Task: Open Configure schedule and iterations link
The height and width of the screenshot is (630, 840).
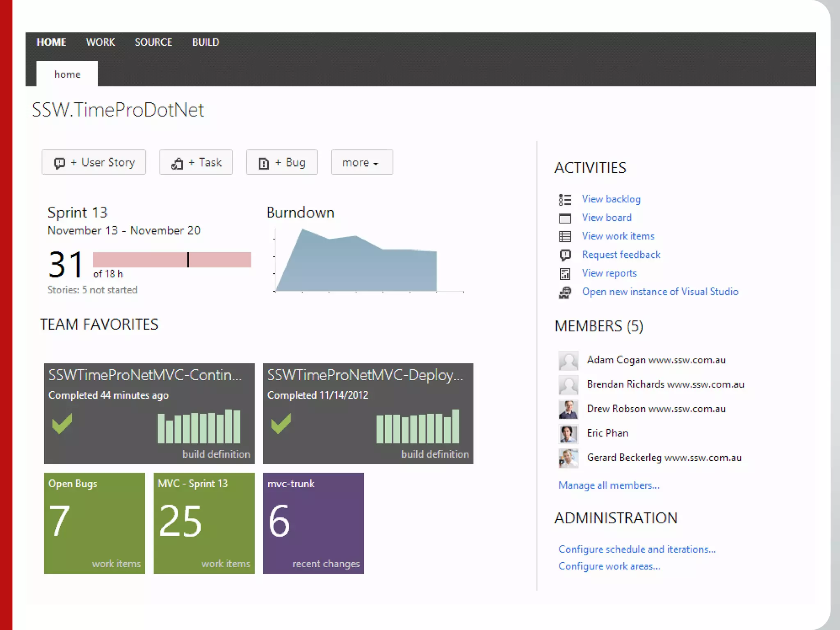Action: pyautogui.click(x=637, y=549)
